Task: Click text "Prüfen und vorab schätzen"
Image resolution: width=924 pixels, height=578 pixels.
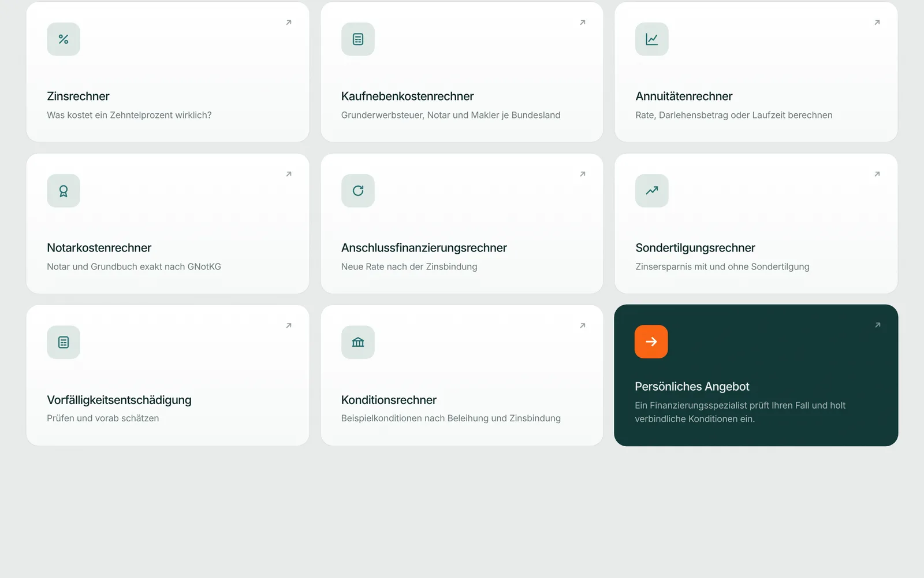Action: point(103,418)
